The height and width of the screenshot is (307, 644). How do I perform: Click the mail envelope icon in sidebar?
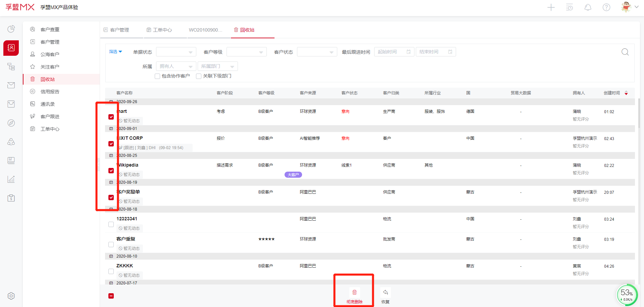(11, 85)
